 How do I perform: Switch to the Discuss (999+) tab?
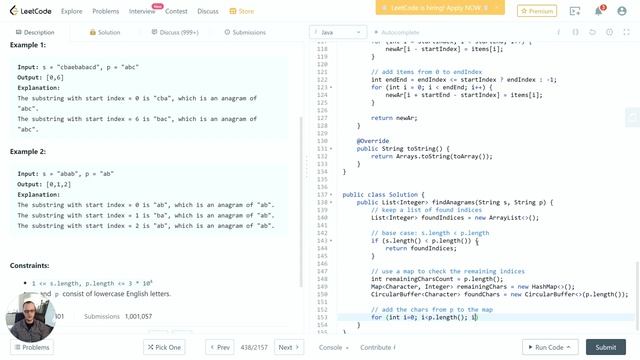pyautogui.click(x=175, y=32)
